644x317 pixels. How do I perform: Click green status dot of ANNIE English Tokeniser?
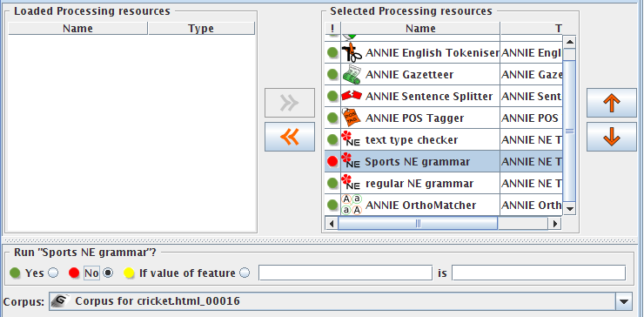click(x=332, y=52)
